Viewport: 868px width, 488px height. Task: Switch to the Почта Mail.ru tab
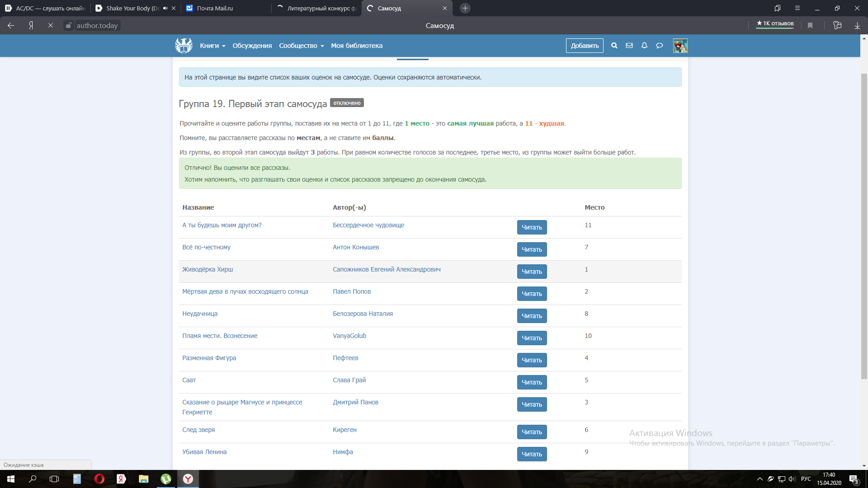215,8
